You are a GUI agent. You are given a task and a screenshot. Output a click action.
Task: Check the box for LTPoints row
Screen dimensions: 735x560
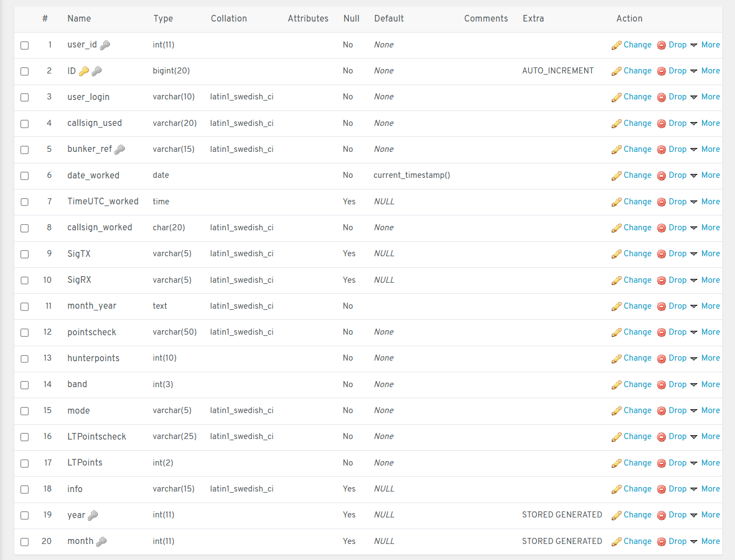pyautogui.click(x=25, y=463)
